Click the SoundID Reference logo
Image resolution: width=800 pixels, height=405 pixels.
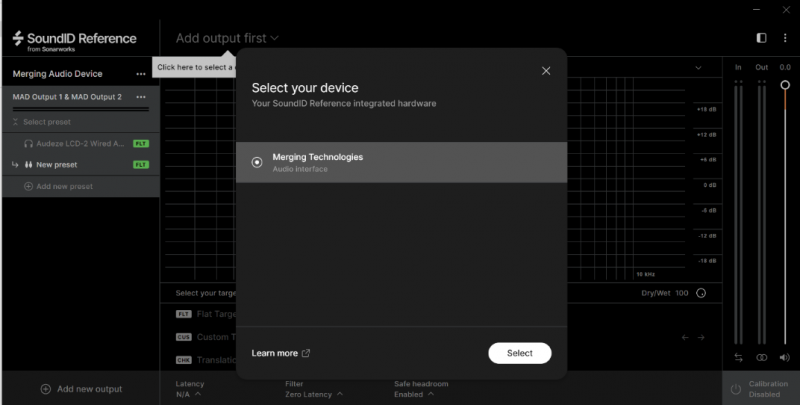(74, 41)
